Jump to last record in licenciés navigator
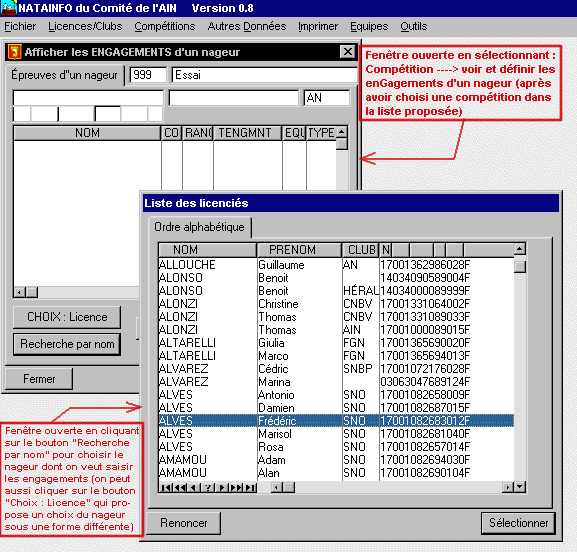The width and height of the screenshot is (577, 552). [x=249, y=487]
